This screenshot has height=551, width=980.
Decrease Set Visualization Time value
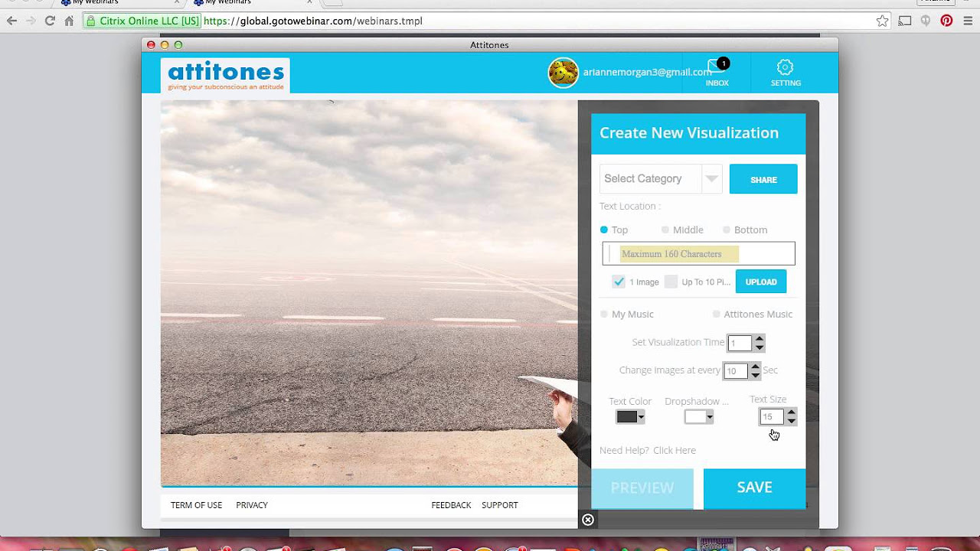coord(759,347)
